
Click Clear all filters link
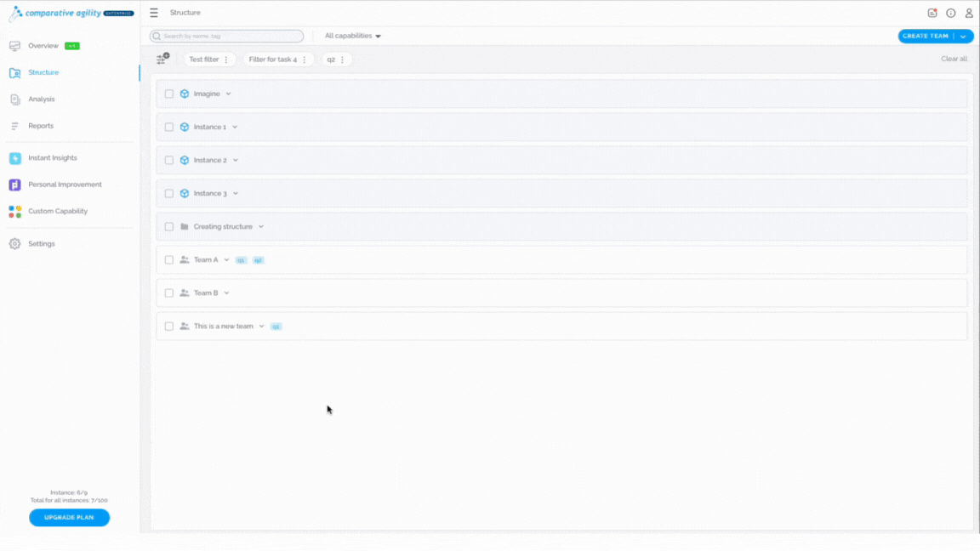pos(954,59)
